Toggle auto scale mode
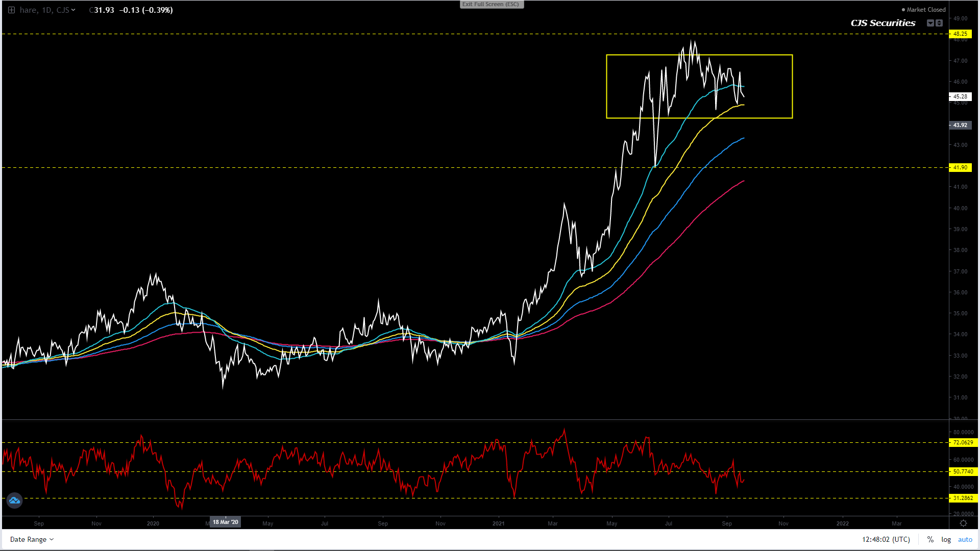Image resolution: width=980 pixels, height=551 pixels. tap(965, 539)
